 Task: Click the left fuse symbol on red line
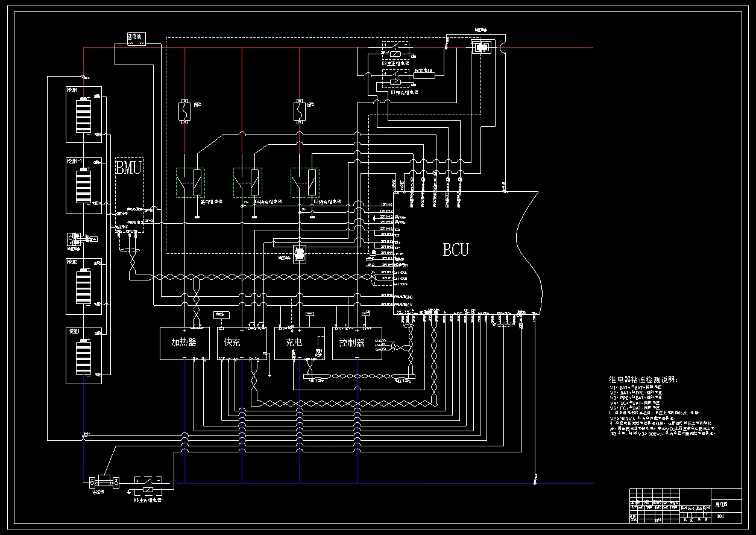(185, 111)
